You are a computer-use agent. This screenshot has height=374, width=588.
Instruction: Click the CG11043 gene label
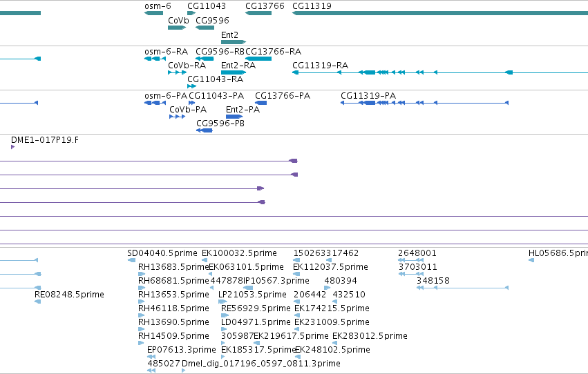tap(207, 6)
